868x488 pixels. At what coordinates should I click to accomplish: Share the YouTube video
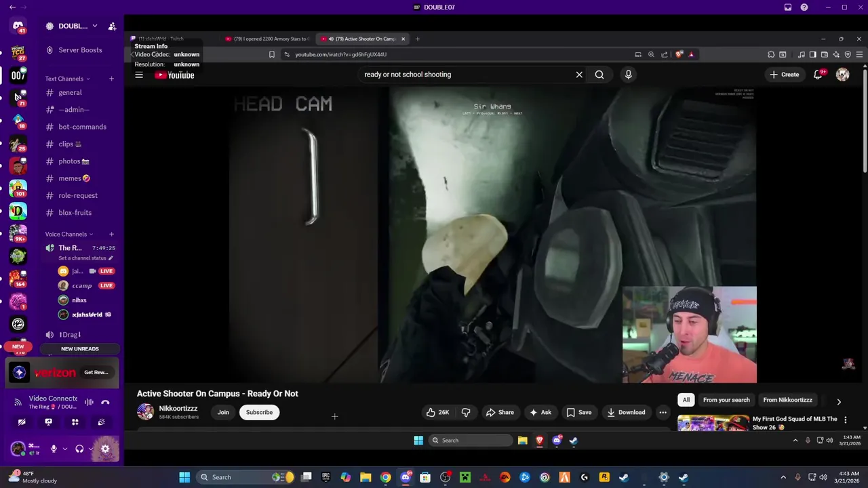click(500, 412)
